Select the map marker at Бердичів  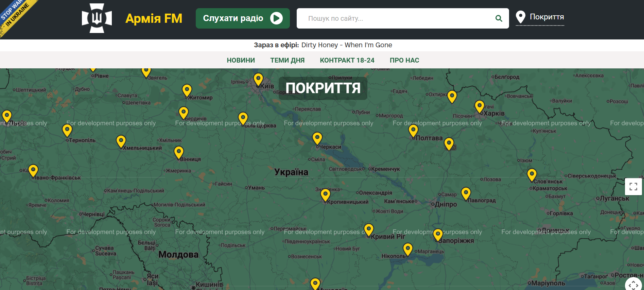tap(184, 113)
